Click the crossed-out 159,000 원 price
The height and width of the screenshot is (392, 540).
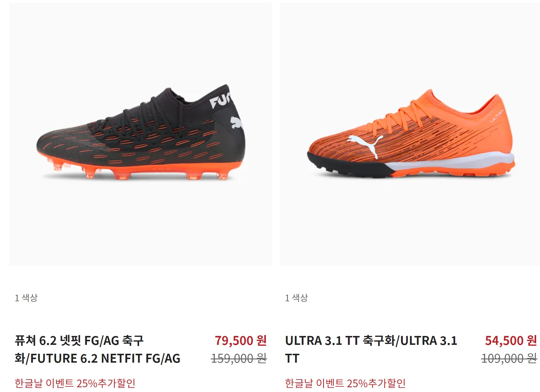(x=239, y=358)
